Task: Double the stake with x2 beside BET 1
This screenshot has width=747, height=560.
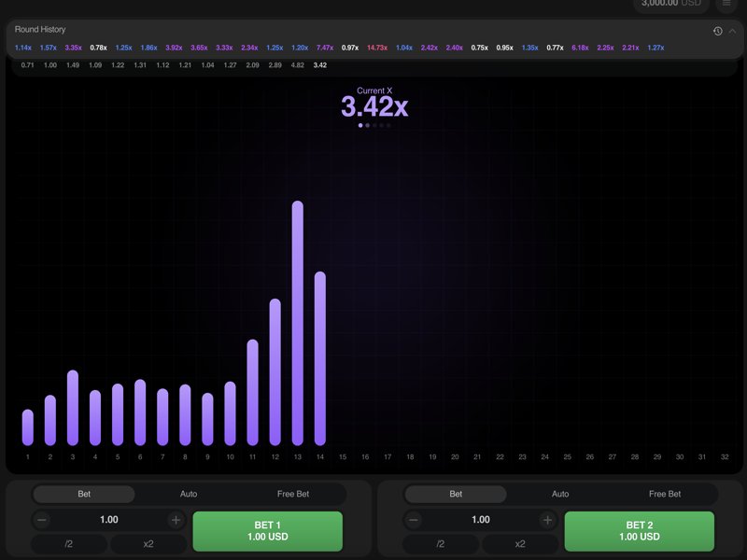Action: (148, 544)
